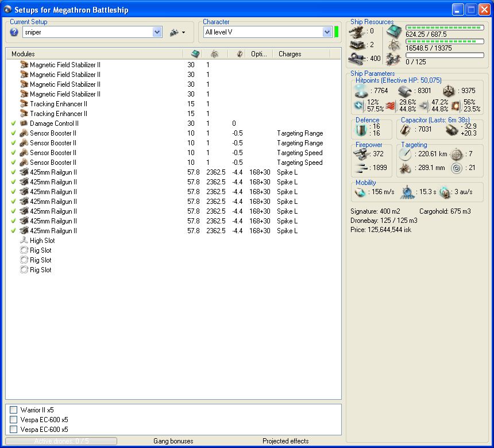Select the empty High Slot row
Screen dimensions: 494x448
(x=173, y=241)
